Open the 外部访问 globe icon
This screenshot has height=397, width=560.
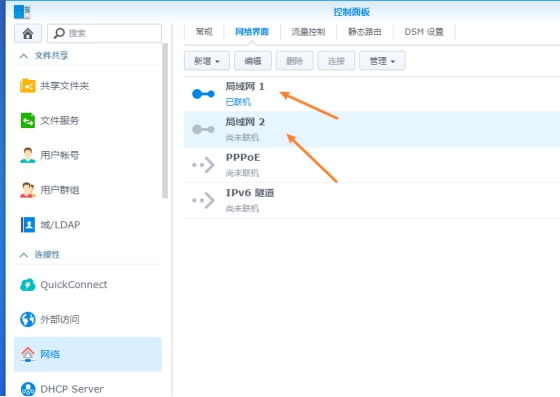pos(28,320)
